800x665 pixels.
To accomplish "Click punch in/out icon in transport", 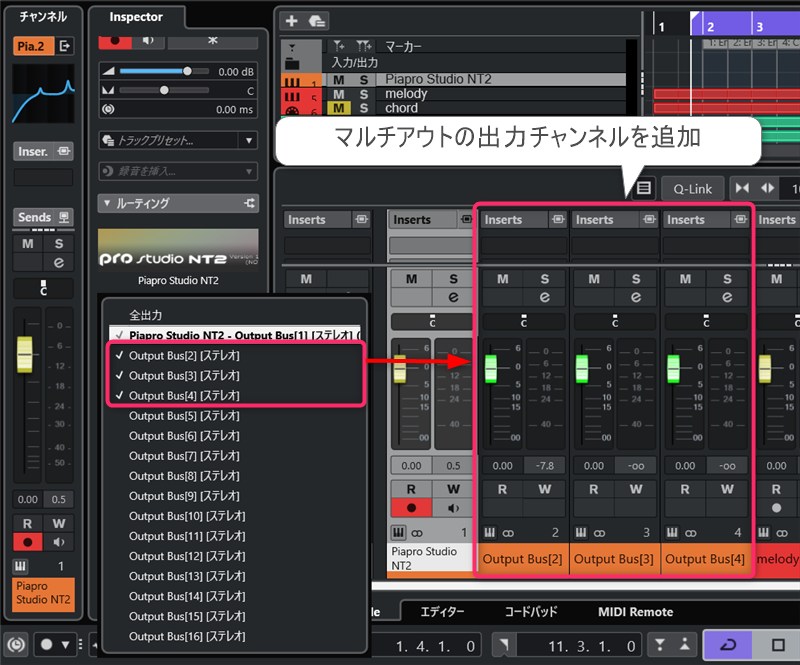I will pos(671,645).
